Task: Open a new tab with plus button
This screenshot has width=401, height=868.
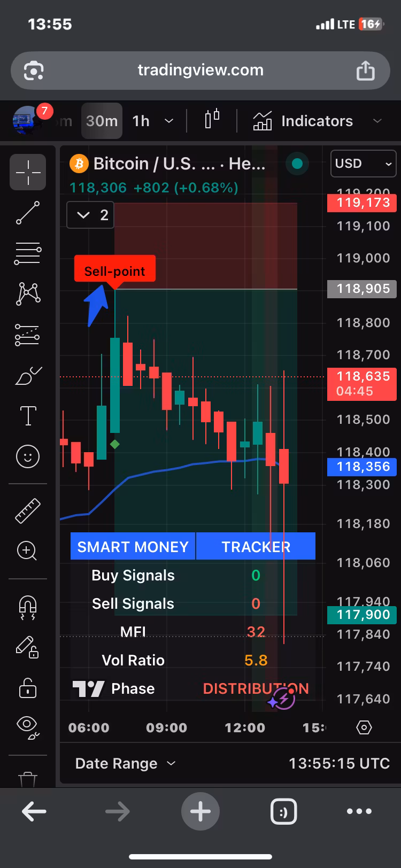Action: (x=200, y=811)
